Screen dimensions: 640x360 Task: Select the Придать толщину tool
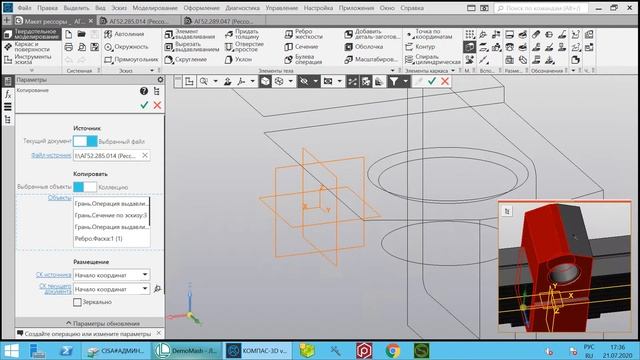click(242, 34)
